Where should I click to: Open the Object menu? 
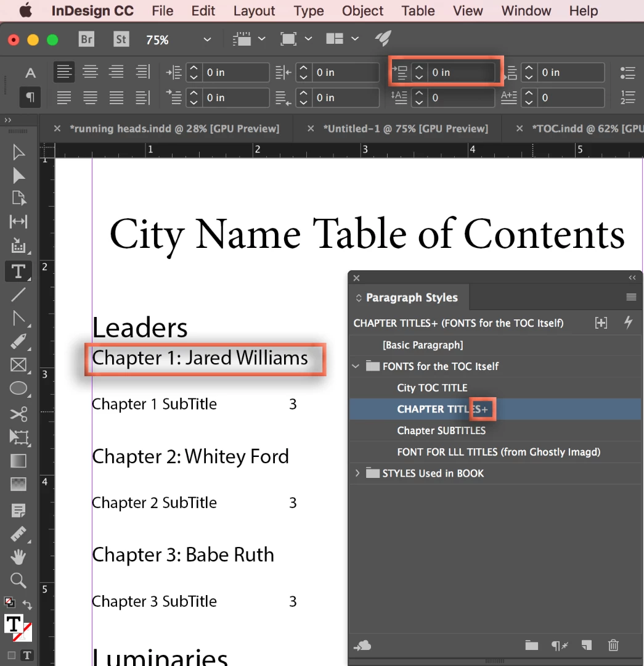[362, 10]
